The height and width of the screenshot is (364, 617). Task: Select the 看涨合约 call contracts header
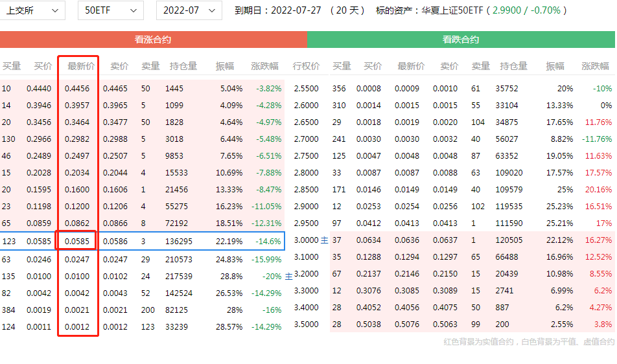(153, 40)
